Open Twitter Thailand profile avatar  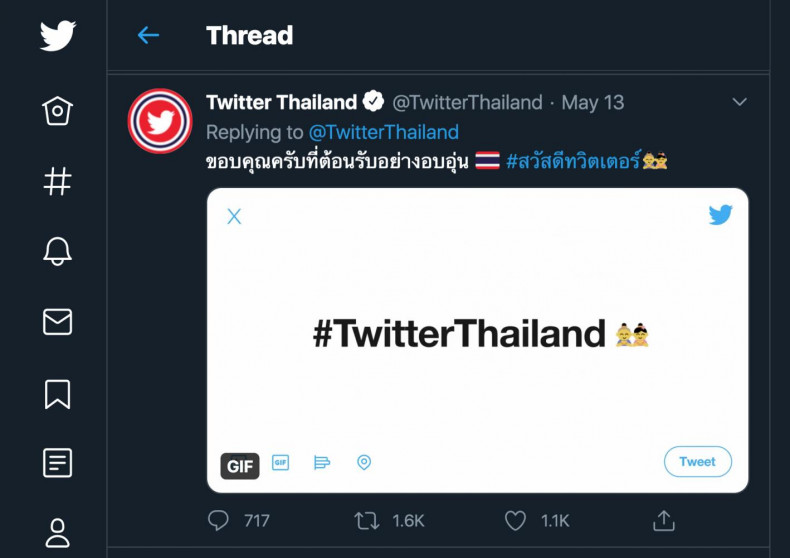pyautogui.click(x=160, y=121)
